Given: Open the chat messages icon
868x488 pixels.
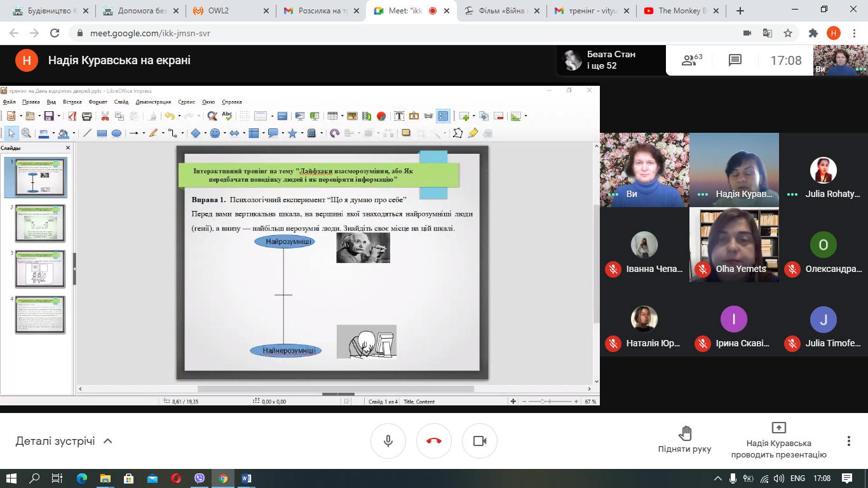Looking at the screenshot, I should [735, 60].
